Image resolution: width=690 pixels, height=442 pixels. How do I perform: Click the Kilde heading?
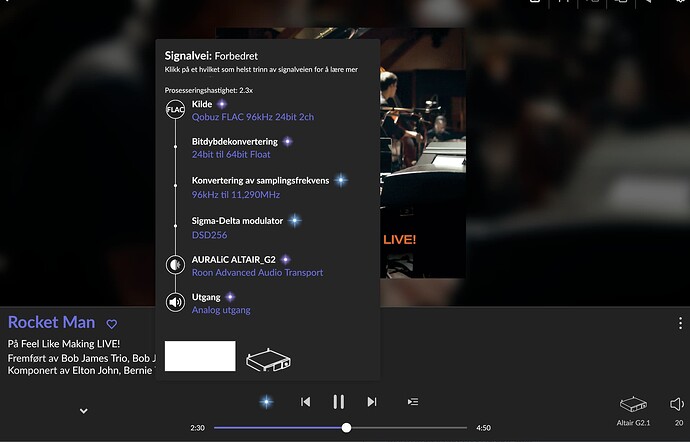202,104
